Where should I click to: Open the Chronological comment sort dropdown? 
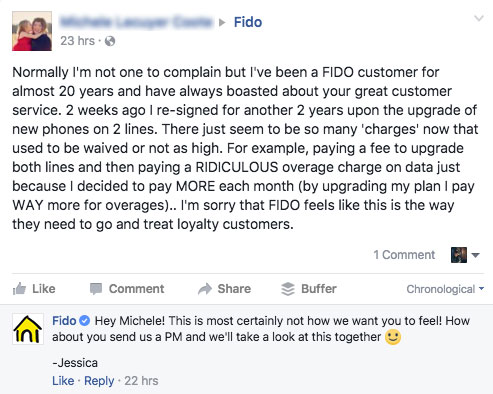[445, 289]
